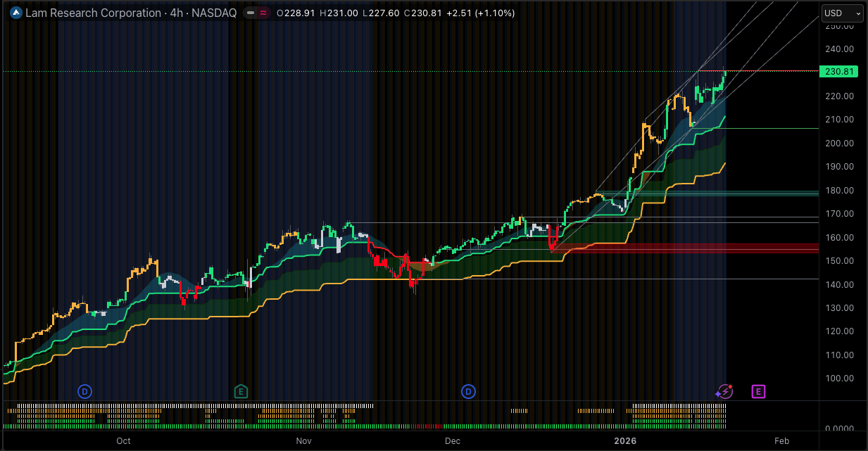Click the blue D dividend marker below December
The image size is (868, 451).
468,392
